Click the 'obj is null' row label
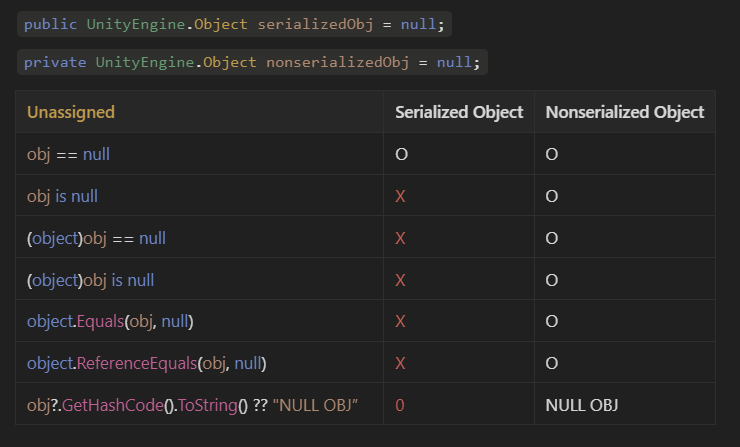Screen dimensions: 740x447 pyautogui.click(x=62, y=196)
